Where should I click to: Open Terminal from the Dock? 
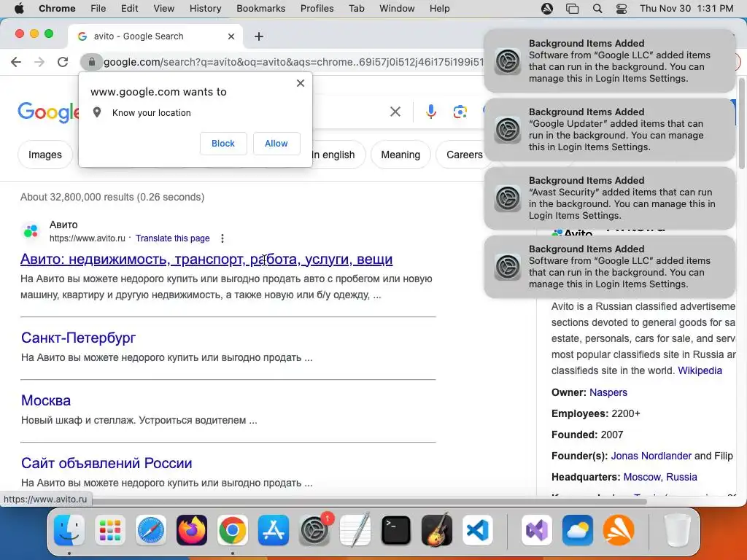click(x=396, y=529)
